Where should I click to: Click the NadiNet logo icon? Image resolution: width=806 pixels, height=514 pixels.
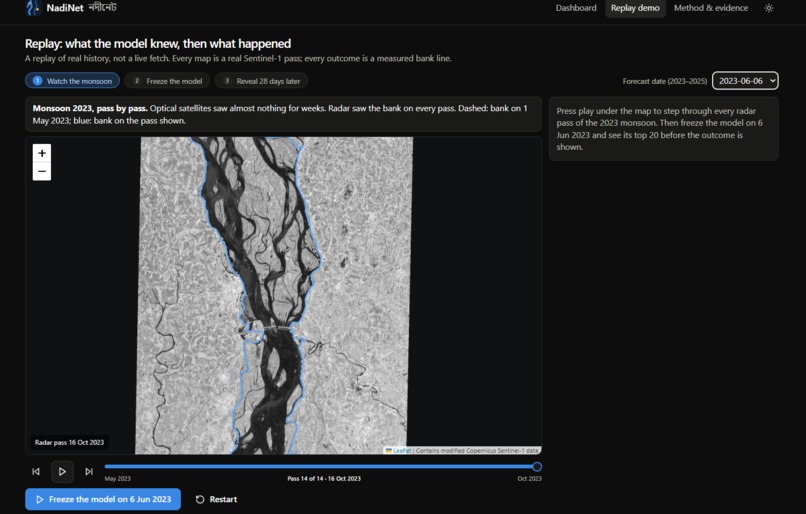point(33,8)
